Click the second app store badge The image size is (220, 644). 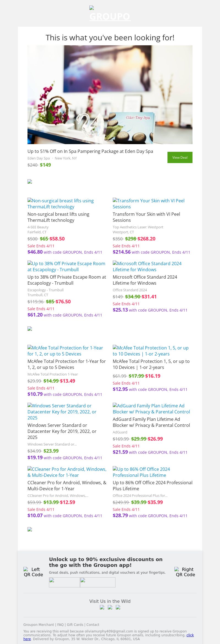point(98,582)
